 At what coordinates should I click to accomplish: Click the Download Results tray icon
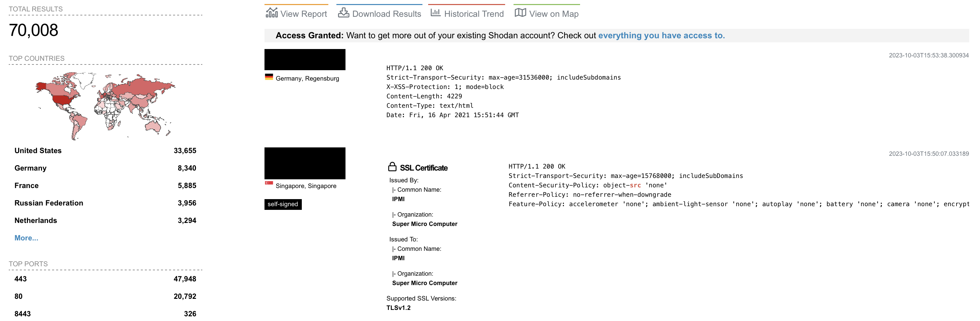click(343, 13)
